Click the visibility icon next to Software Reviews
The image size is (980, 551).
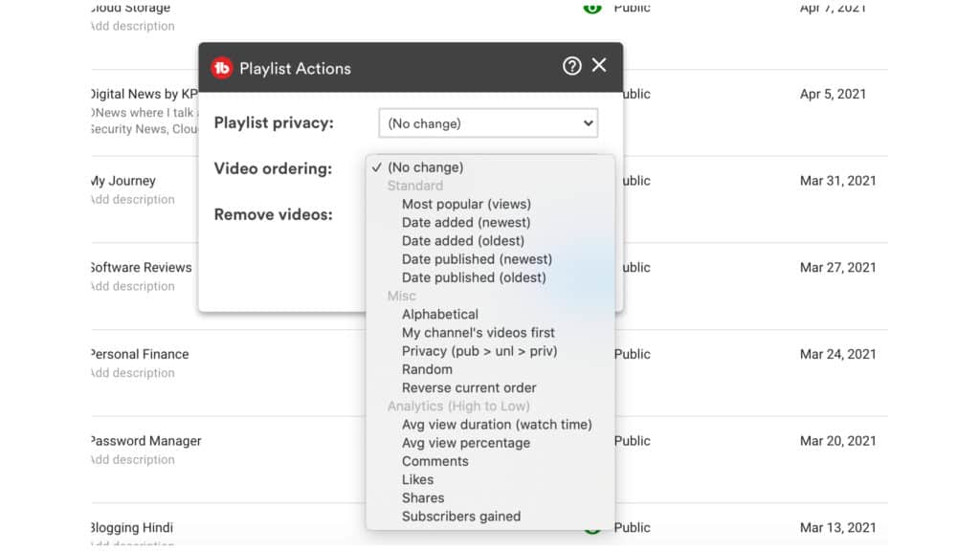[x=591, y=267]
